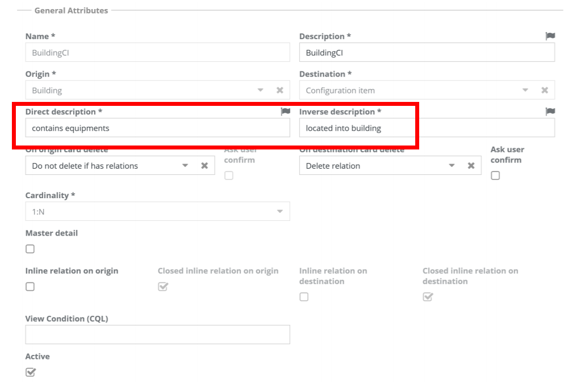Toggle Inline relation on destination checkbox
Viewport: 588px width, 385px height.
pos(304,297)
